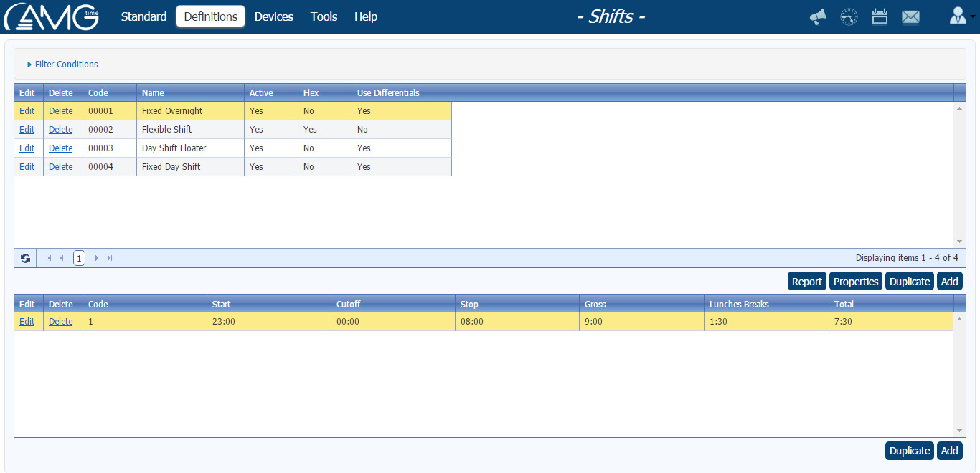Jump to the last page of shifts
Image resolution: width=980 pixels, height=473 pixels.
110,257
